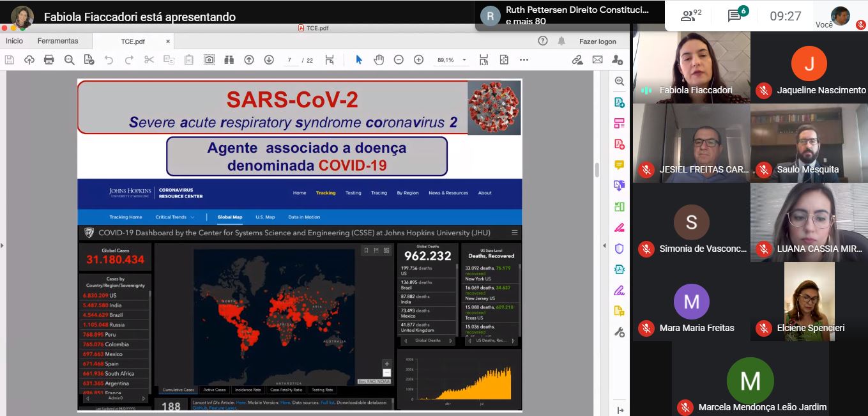Undo the last action in Acrobat

pos(109,59)
